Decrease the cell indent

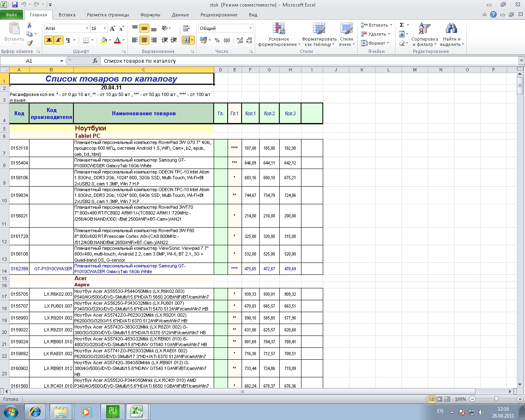[164, 40]
